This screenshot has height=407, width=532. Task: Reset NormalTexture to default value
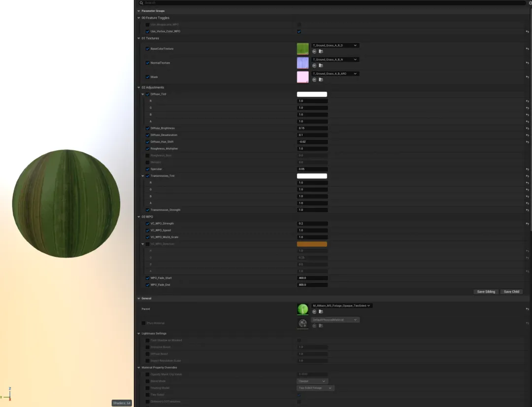click(527, 63)
